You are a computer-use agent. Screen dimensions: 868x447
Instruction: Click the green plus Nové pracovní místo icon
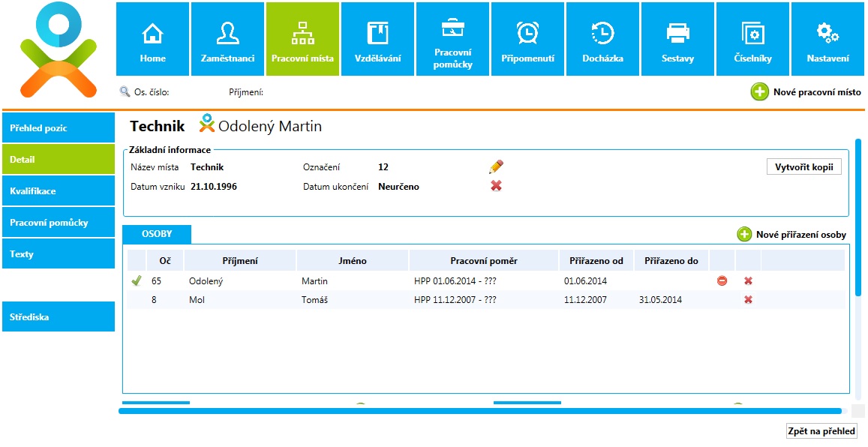[759, 92]
